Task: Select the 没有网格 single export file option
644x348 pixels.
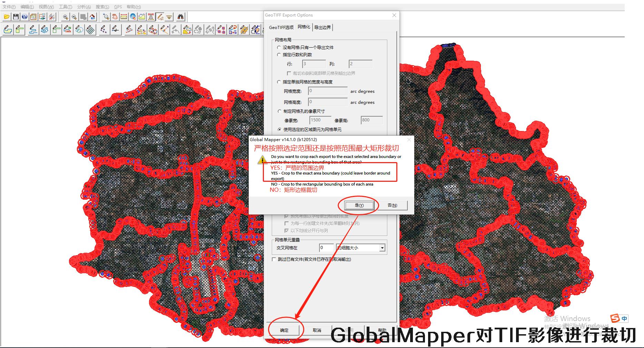Action: pos(279,48)
